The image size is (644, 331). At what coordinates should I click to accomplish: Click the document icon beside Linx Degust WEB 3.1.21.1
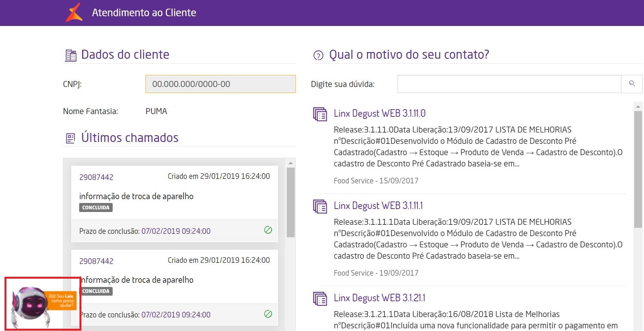pos(320,298)
